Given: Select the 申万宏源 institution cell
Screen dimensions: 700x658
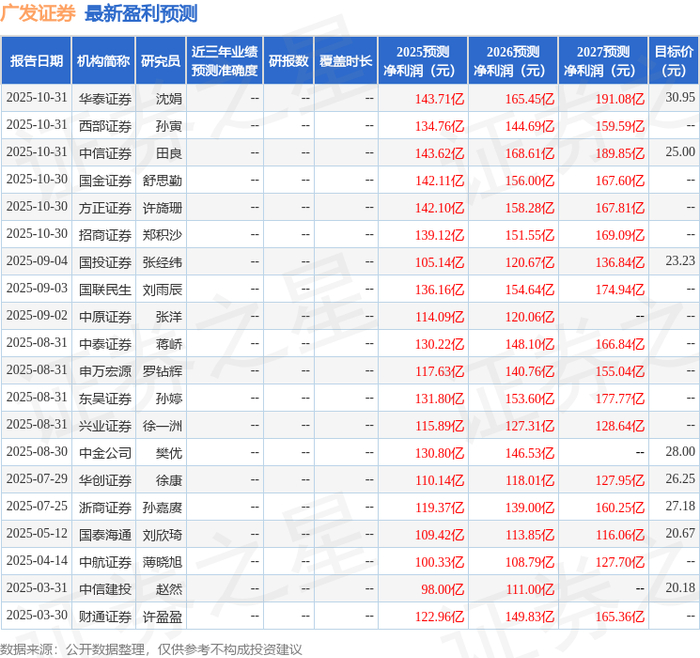Looking at the screenshot, I should pyautogui.click(x=105, y=371).
